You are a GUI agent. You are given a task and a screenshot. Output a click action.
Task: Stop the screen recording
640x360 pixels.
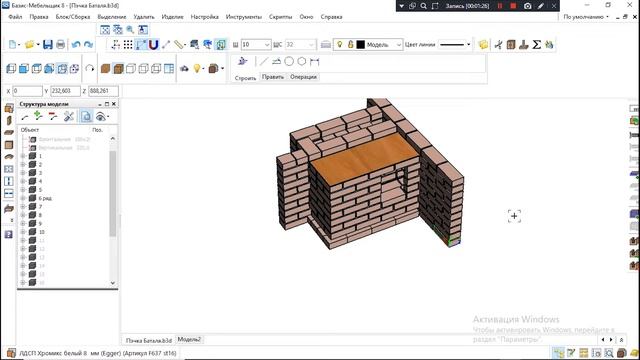tap(513, 6)
